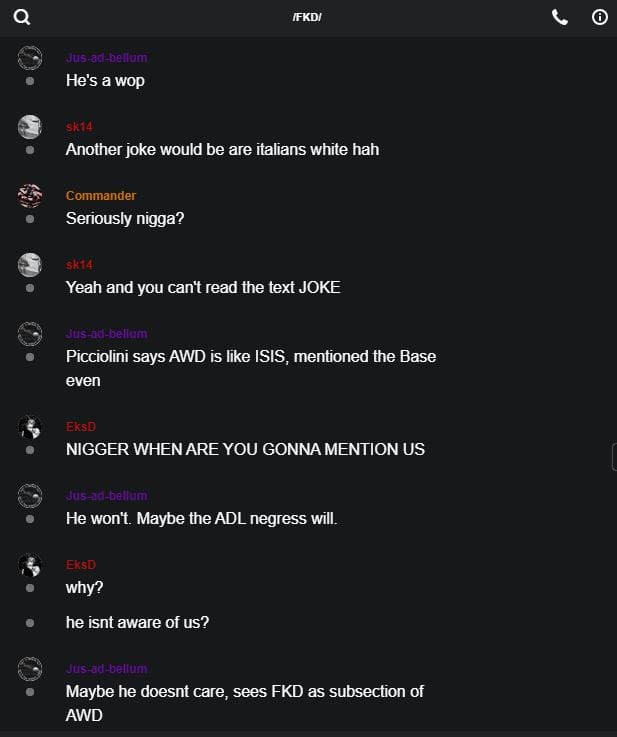The image size is (617, 737).
Task: Click the topmost Jus-ad-bellum avatar
Action: coord(30,57)
